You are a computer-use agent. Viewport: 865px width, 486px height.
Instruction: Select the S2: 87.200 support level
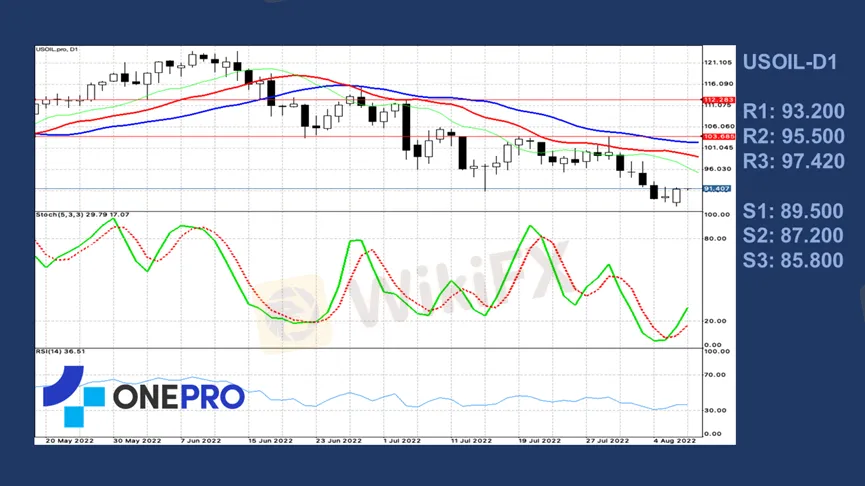[x=793, y=236]
